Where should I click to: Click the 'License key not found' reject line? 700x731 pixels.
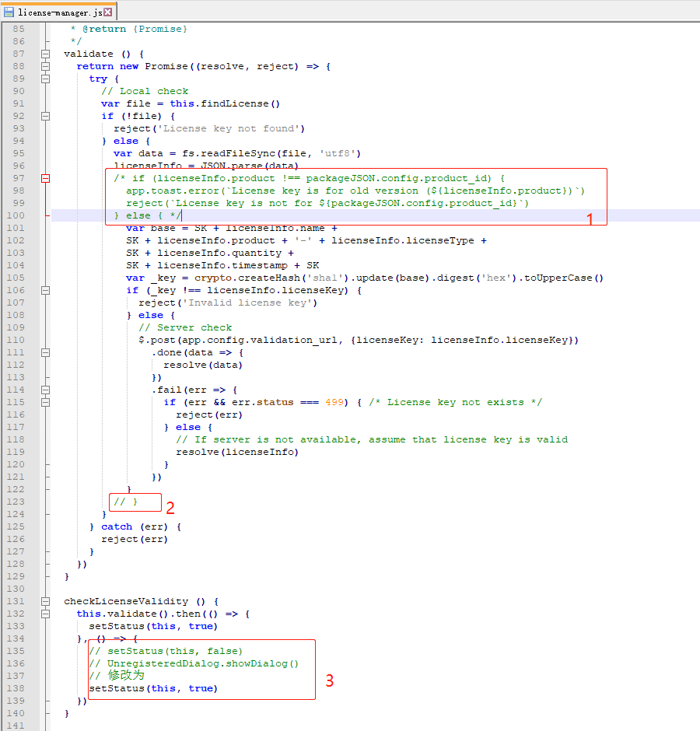click(x=209, y=128)
